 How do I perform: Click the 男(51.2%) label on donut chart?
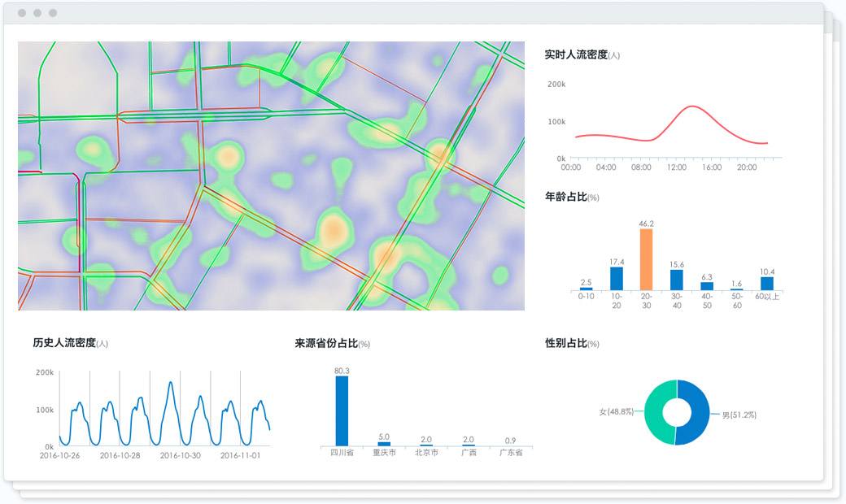(x=739, y=415)
